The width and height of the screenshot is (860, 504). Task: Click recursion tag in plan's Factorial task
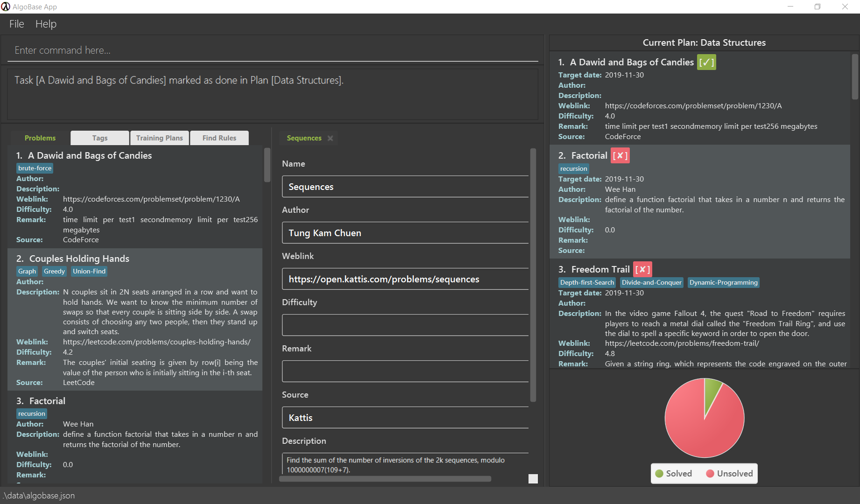tap(574, 168)
